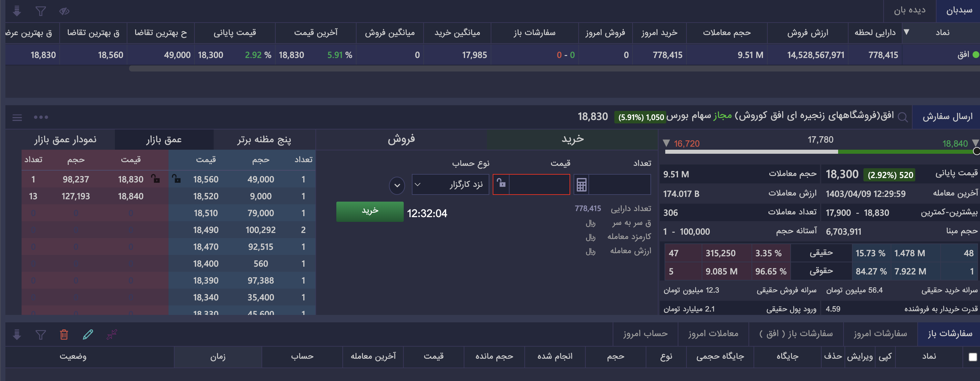This screenshot has height=381, width=980.
Task: Switch to سفارشات باز tab
Action: click(x=950, y=334)
